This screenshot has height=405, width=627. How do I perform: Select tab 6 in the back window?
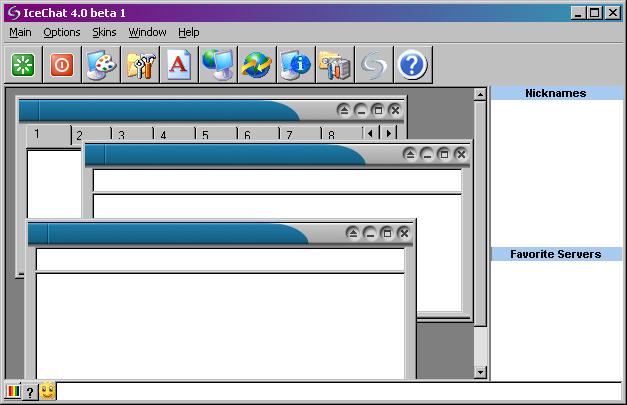pyautogui.click(x=259, y=134)
